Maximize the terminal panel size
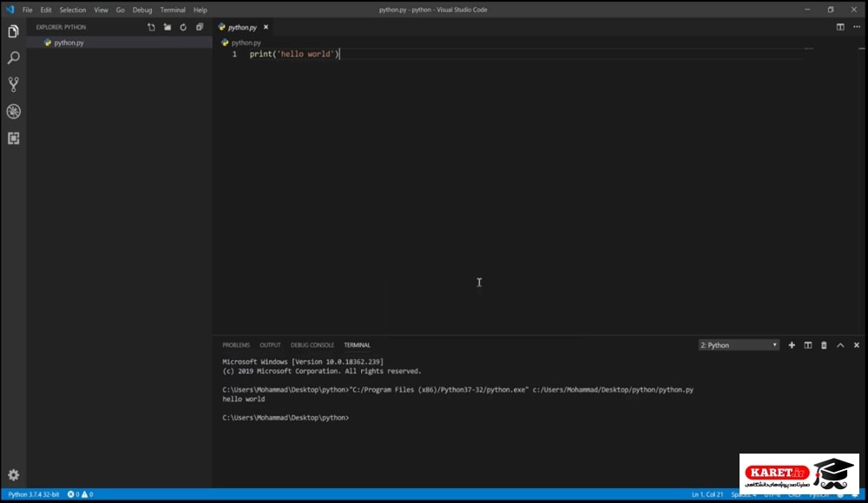The image size is (868, 503). click(x=840, y=345)
